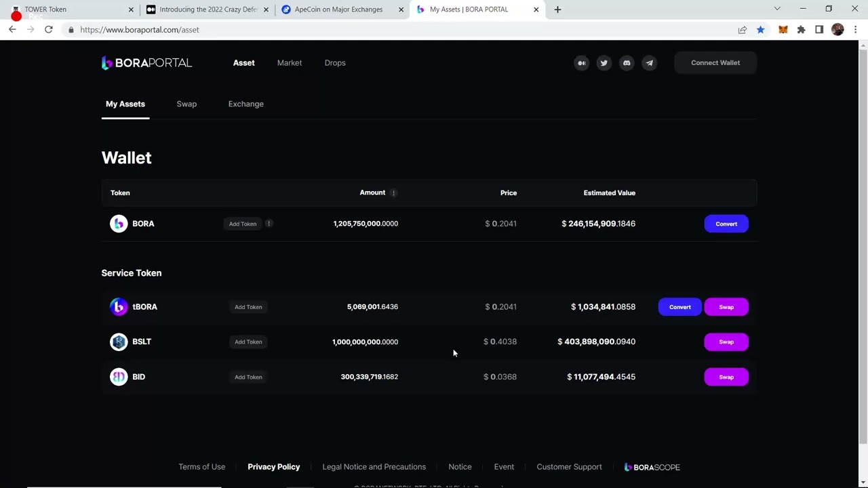Click the info icon next to Amount
868x488 pixels.
(393, 193)
